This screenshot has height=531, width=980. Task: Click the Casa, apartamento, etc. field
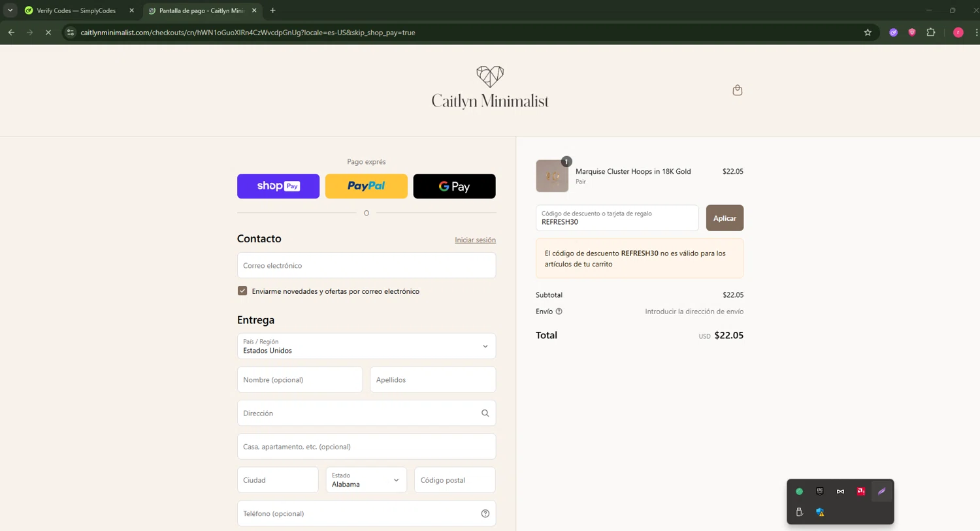[x=366, y=447]
